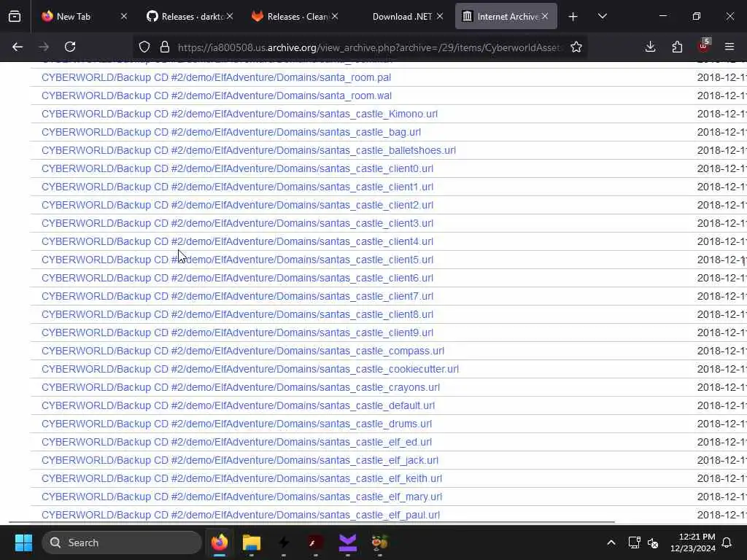Open the Windows Start menu
This screenshot has height=560, width=747.
click(23, 542)
